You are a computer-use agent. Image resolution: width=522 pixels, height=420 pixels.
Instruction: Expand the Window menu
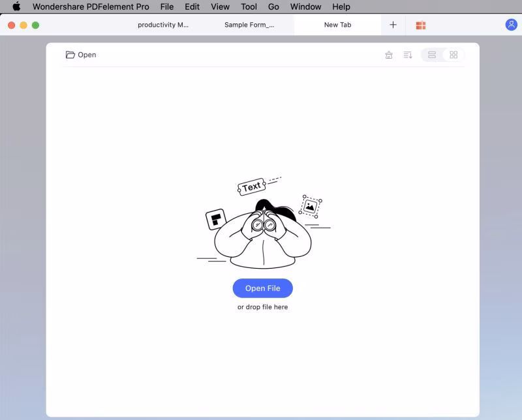tap(305, 7)
